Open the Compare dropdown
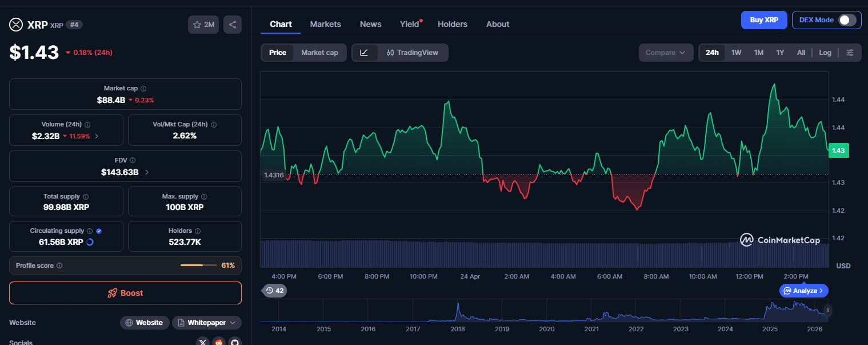 (665, 53)
